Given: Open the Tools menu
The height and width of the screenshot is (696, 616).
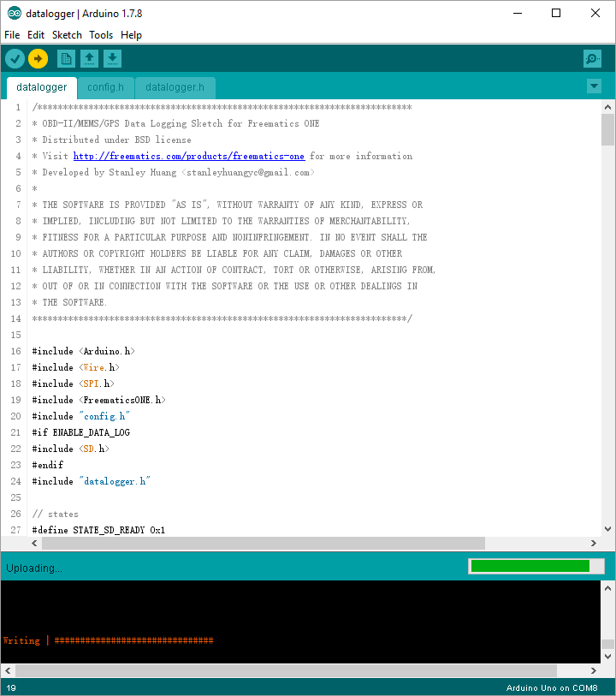Looking at the screenshot, I should [x=101, y=35].
